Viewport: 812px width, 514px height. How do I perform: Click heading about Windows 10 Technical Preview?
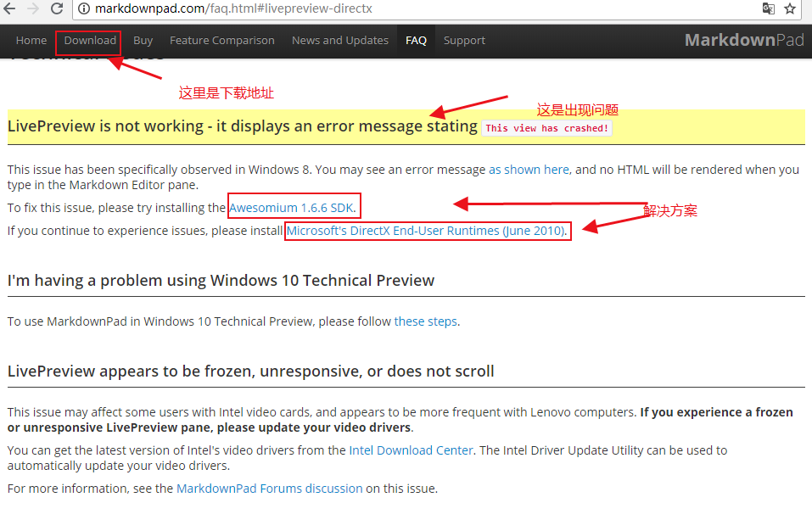click(x=221, y=280)
